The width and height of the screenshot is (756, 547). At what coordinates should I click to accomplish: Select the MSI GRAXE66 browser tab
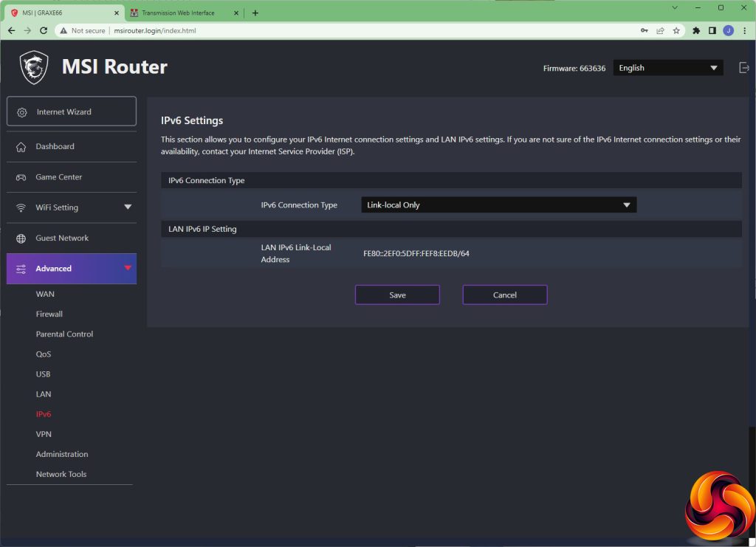[x=65, y=13]
